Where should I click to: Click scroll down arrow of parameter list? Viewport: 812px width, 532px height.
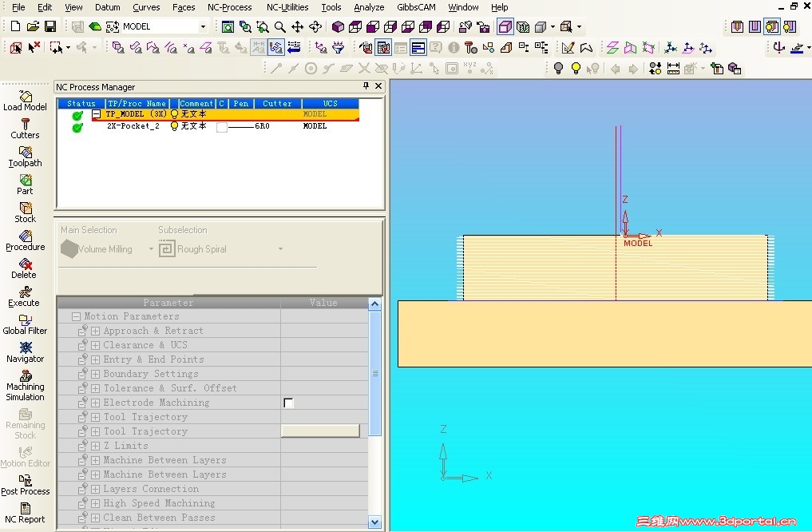[x=375, y=522]
